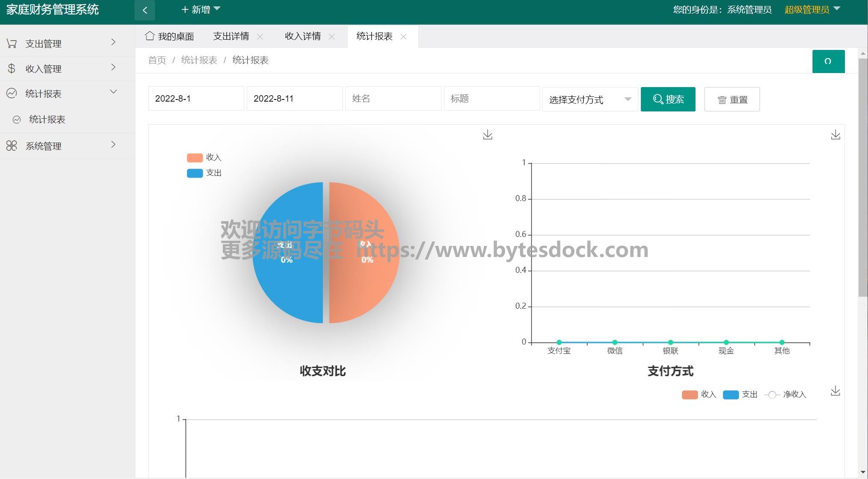
Task: Click the 支出管理 cart icon
Action: 12,44
